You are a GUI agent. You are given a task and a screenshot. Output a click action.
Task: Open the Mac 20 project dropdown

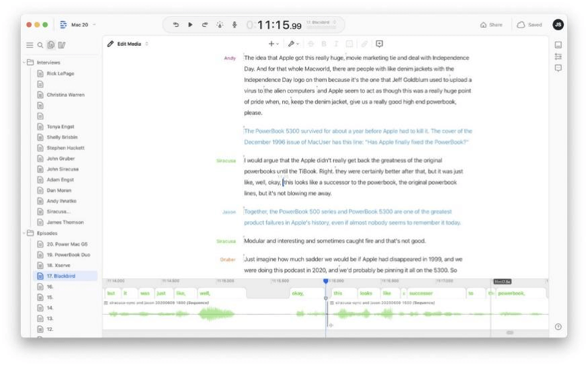(83, 25)
